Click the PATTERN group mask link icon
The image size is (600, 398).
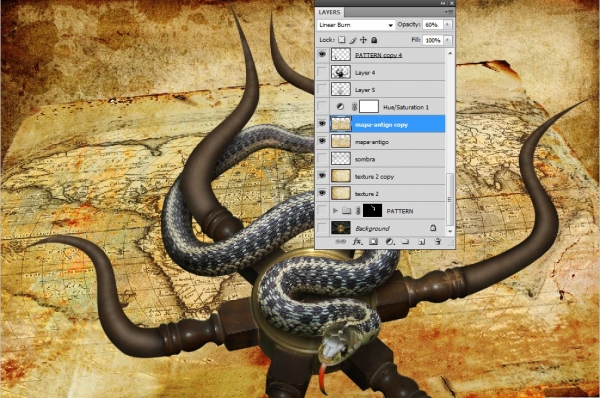(358, 210)
